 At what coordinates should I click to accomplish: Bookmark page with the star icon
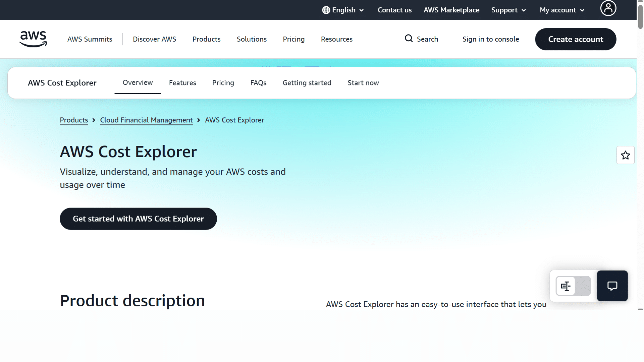pyautogui.click(x=625, y=155)
